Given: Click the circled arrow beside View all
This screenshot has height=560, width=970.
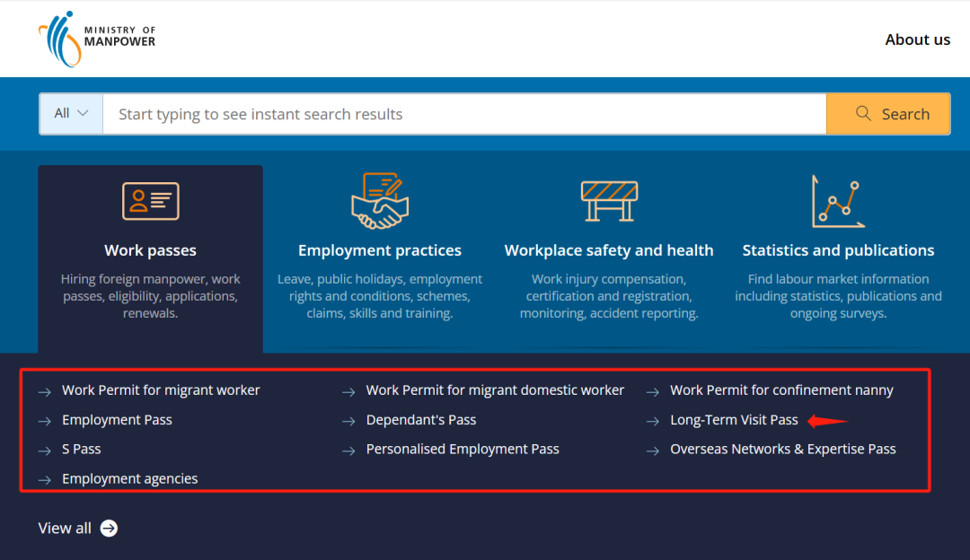Looking at the screenshot, I should pos(109,529).
